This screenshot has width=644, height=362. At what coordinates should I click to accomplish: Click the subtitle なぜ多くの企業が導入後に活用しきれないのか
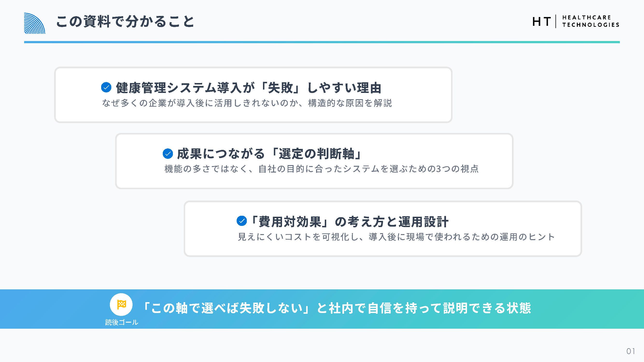[x=247, y=103]
